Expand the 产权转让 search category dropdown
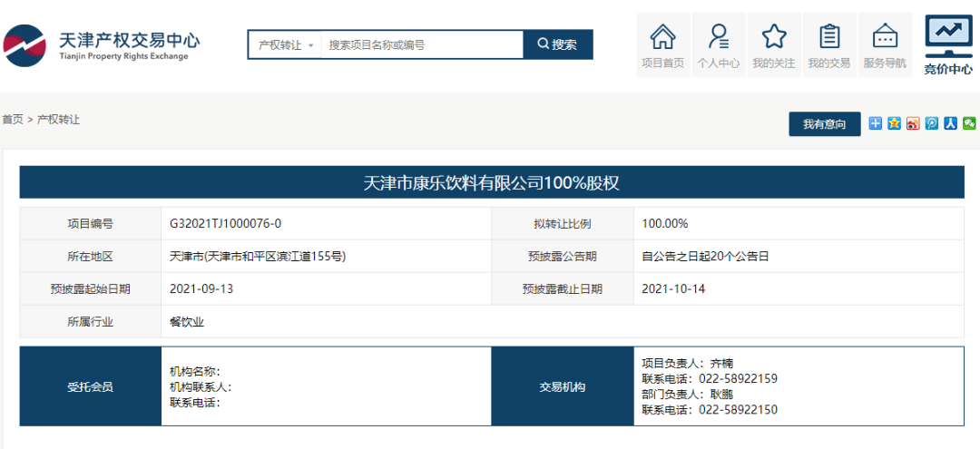This screenshot has width=980, height=449. (x=285, y=45)
